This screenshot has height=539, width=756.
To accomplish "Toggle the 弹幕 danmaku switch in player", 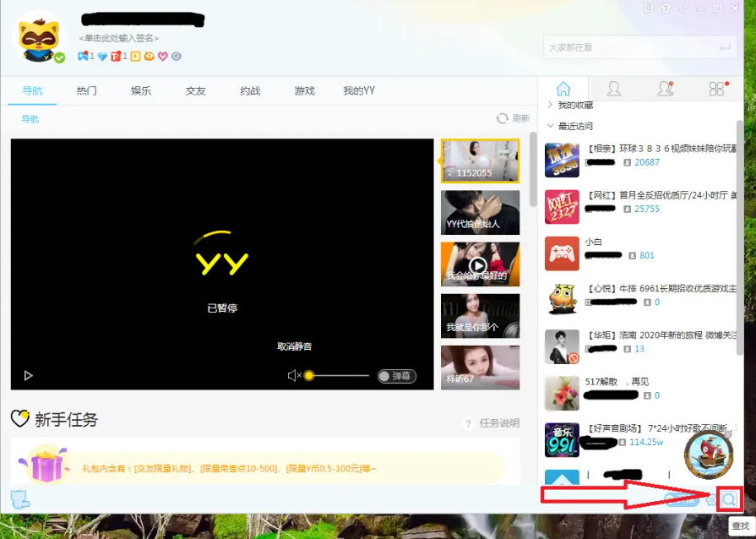I will tap(397, 374).
